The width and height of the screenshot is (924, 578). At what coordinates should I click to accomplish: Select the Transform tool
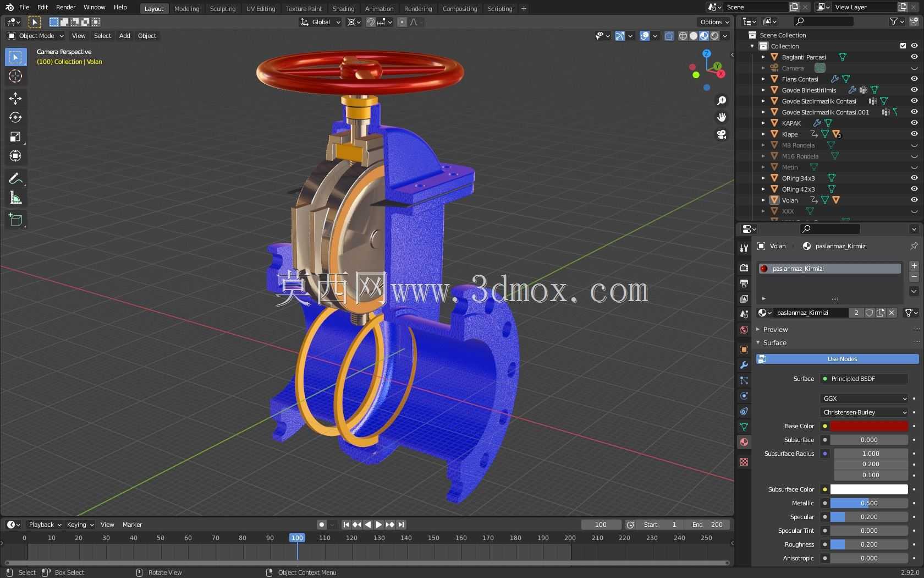(x=15, y=156)
